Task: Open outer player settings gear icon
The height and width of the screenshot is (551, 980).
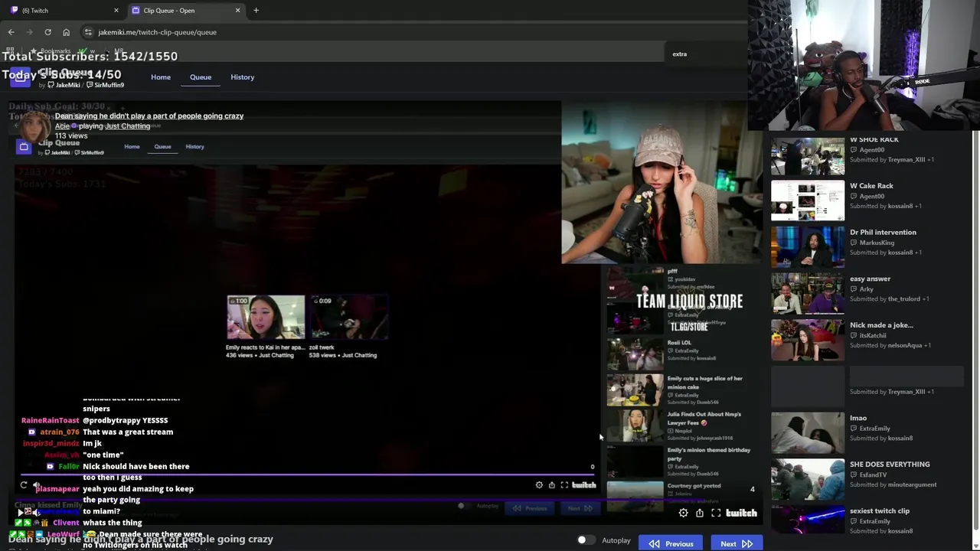Action: 683,513
